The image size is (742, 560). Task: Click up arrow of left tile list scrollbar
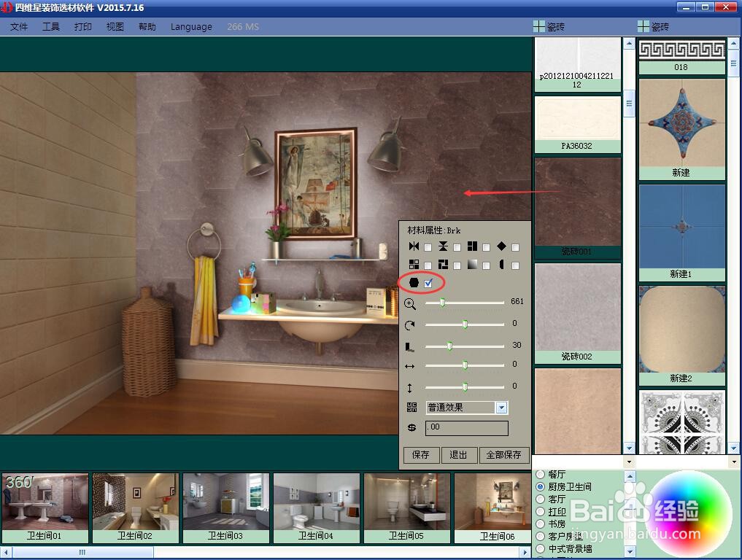629,44
